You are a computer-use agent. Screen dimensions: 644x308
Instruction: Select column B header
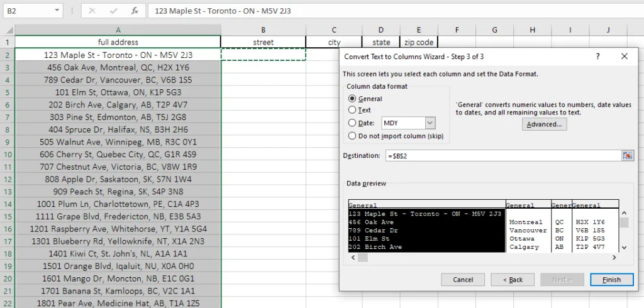pos(264,30)
